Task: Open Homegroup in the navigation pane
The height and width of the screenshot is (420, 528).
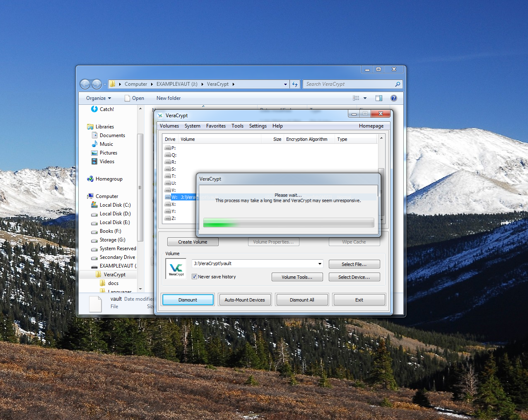Action: coord(105,179)
